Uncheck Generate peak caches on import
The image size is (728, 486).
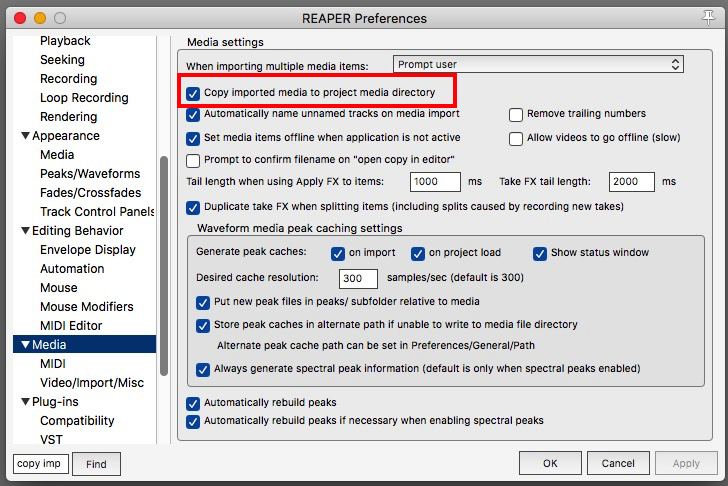338,253
